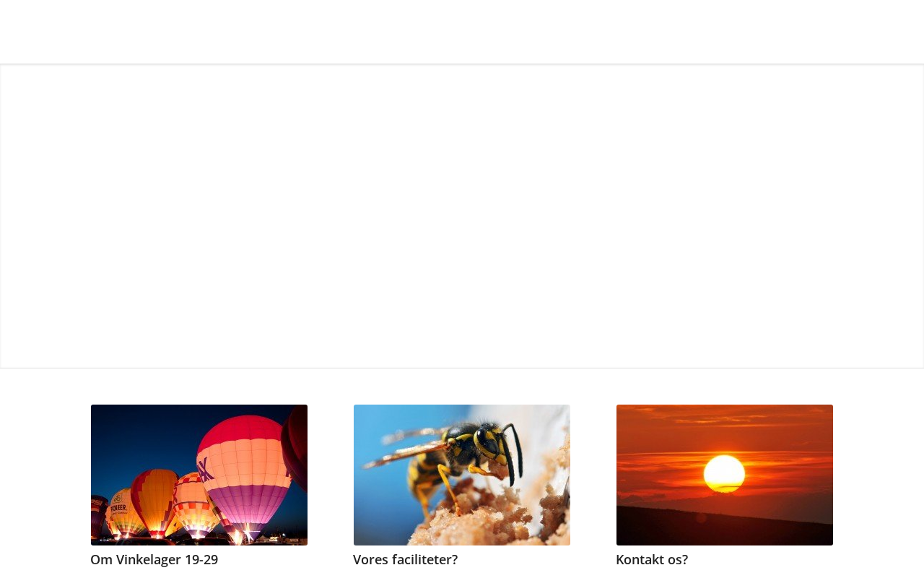Click the 'Kontakt os?' heading link
The width and height of the screenshot is (924, 578).
[x=652, y=559]
